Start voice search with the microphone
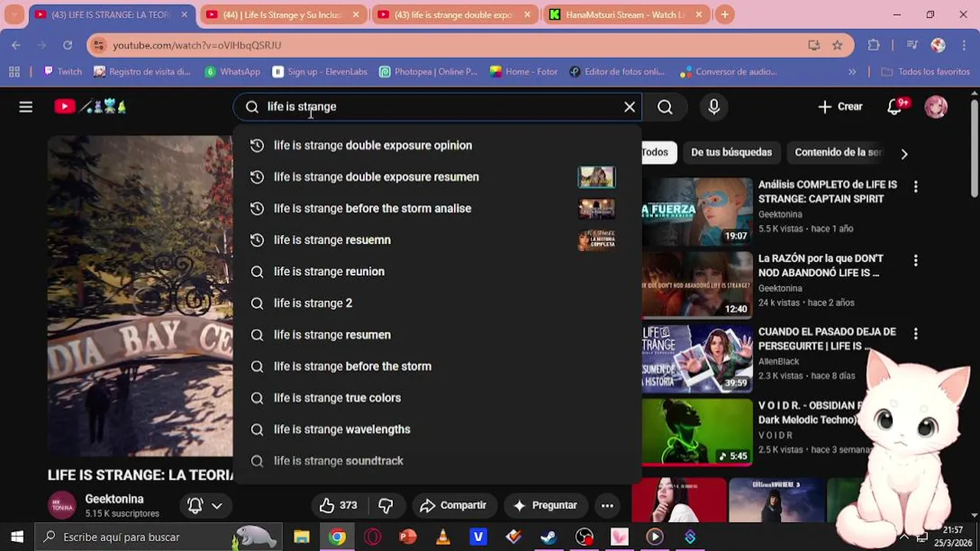Image resolution: width=980 pixels, height=551 pixels. tap(714, 107)
